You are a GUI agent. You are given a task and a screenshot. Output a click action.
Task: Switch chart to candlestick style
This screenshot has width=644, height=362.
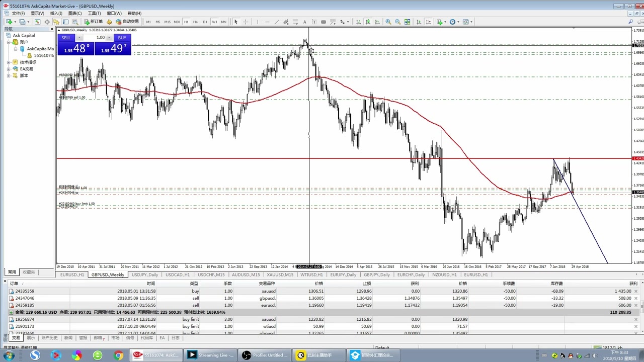point(368,22)
